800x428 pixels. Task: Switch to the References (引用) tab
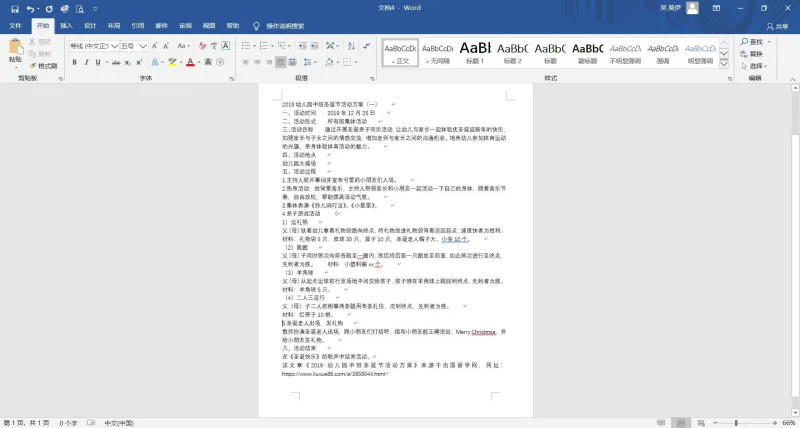pyautogui.click(x=138, y=26)
